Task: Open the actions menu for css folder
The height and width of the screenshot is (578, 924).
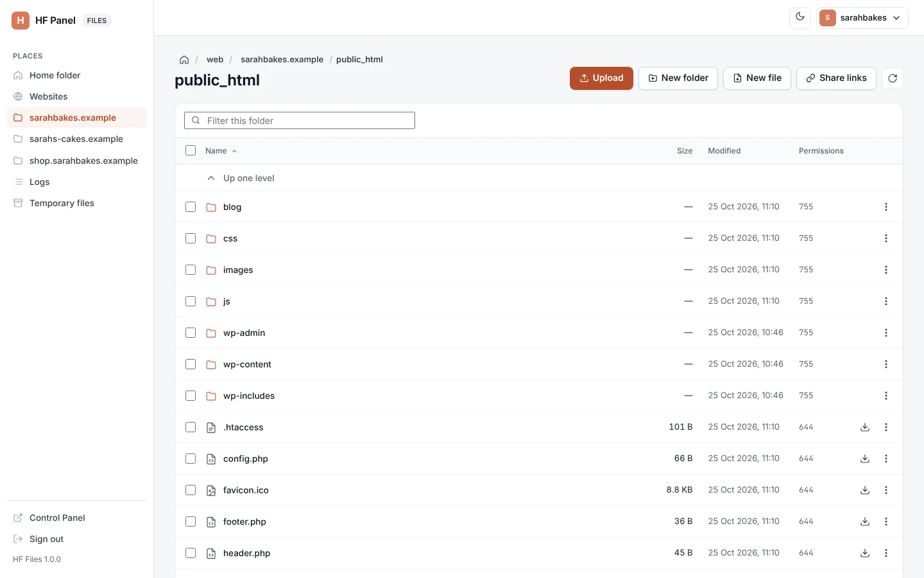Action: pos(886,238)
